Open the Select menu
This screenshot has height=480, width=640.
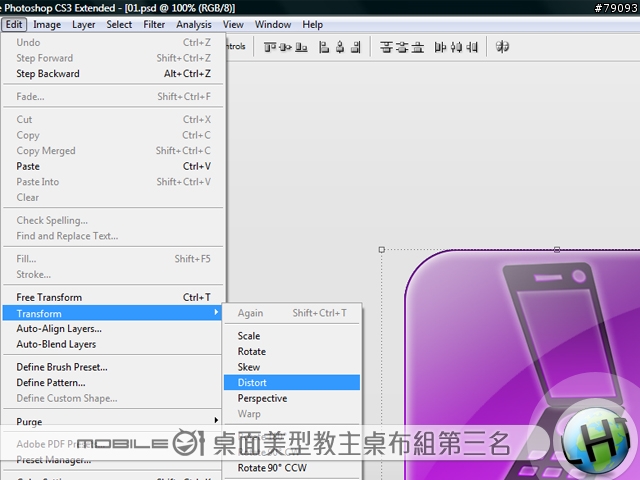coord(119,25)
